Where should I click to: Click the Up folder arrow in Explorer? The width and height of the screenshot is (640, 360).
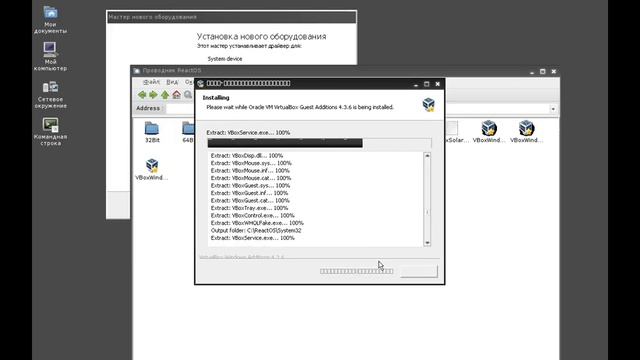coord(165,95)
